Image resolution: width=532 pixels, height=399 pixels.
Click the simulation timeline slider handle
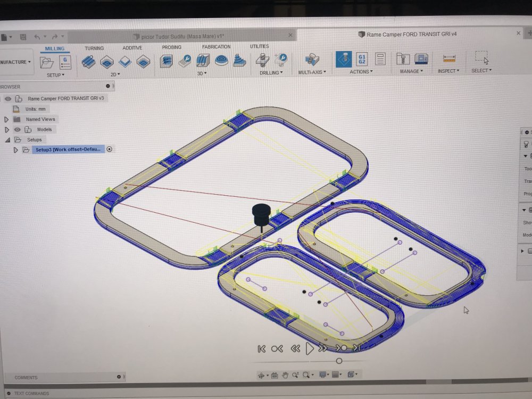pyautogui.click(x=339, y=361)
